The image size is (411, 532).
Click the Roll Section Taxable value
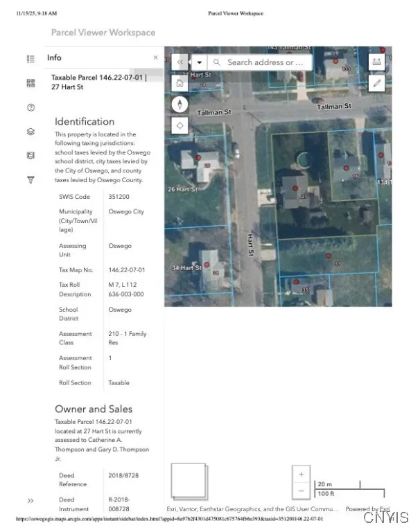[x=119, y=382]
